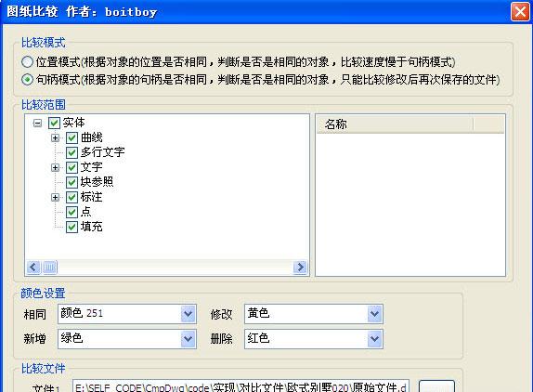Viewport: 533px width, 392px height.
Task: Select the 实体 tree label
Action: pyautogui.click(x=73, y=123)
